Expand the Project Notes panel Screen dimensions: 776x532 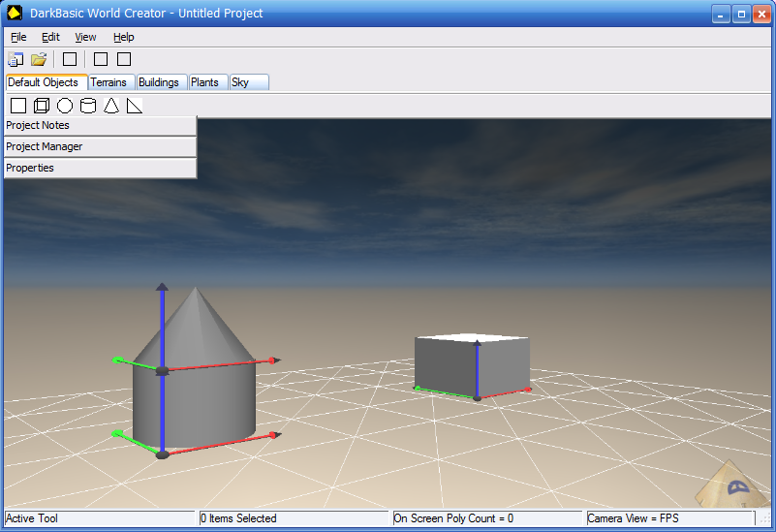100,126
